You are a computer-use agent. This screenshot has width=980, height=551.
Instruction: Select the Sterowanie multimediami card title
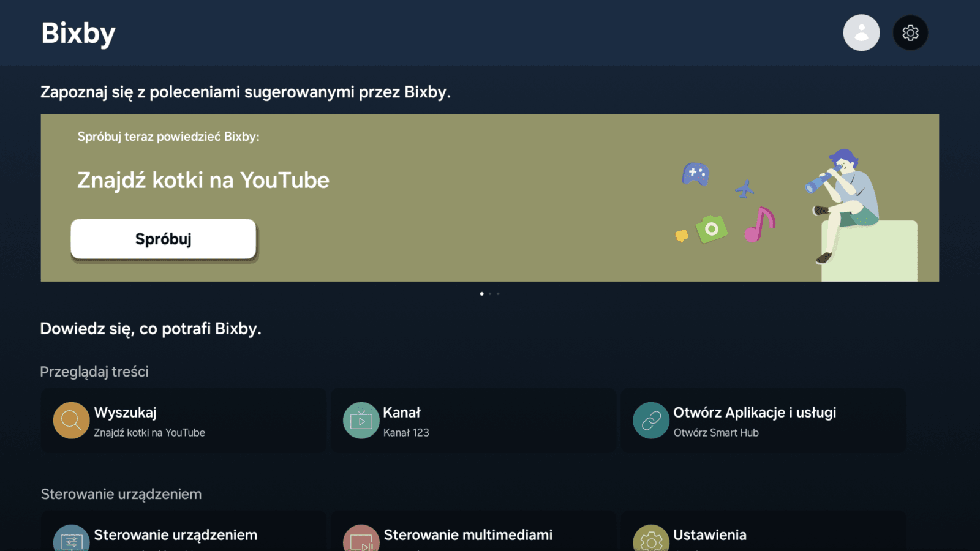click(x=468, y=535)
